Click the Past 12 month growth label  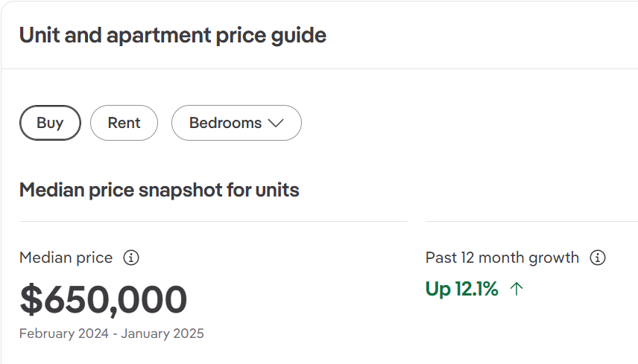pos(502,258)
